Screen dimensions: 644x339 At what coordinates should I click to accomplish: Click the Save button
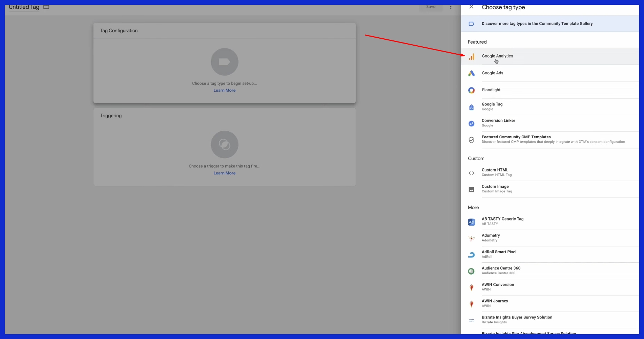431,7
